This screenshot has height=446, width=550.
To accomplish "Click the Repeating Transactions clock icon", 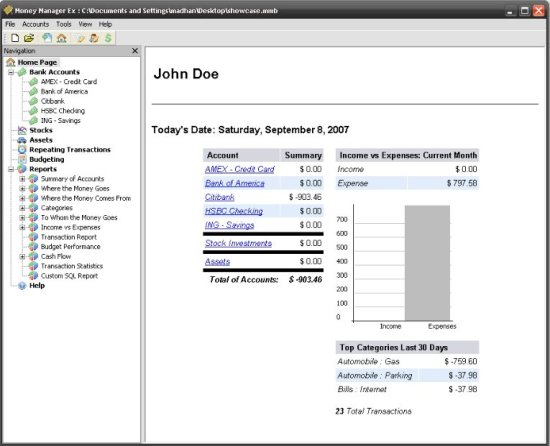I will [x=22, y=150].
